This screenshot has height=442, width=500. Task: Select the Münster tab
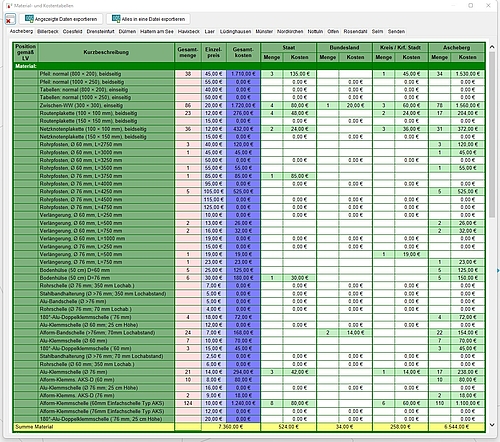[264, 31]
